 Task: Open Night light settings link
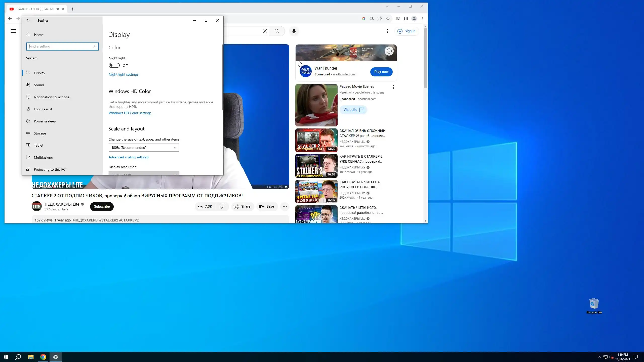click(123, 74)
